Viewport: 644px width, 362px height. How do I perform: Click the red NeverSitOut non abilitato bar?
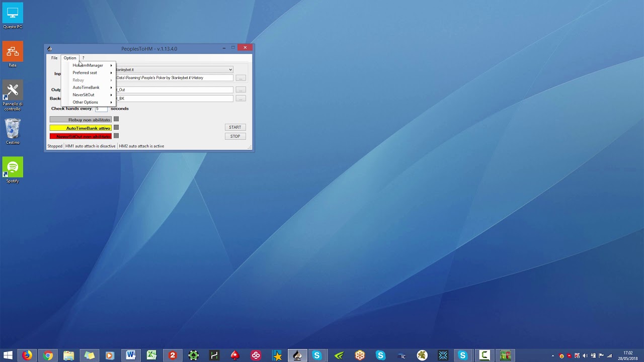tap(80, 136)
